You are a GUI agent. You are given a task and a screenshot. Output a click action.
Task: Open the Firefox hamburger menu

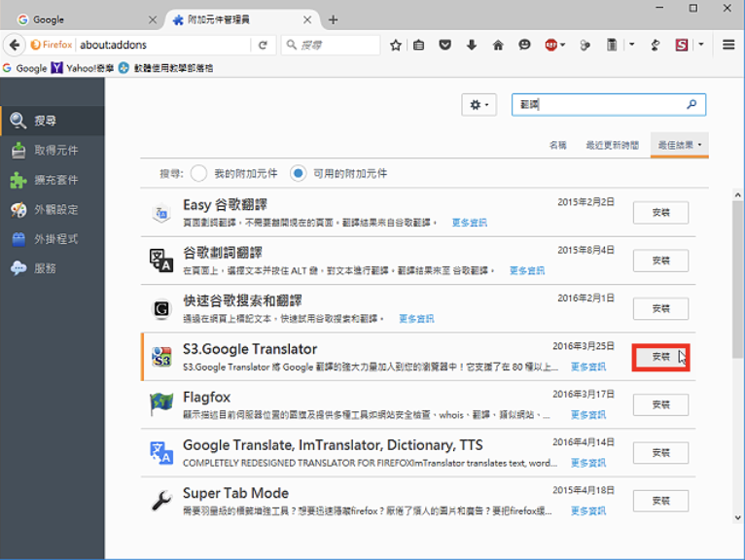tap(728, 45)
